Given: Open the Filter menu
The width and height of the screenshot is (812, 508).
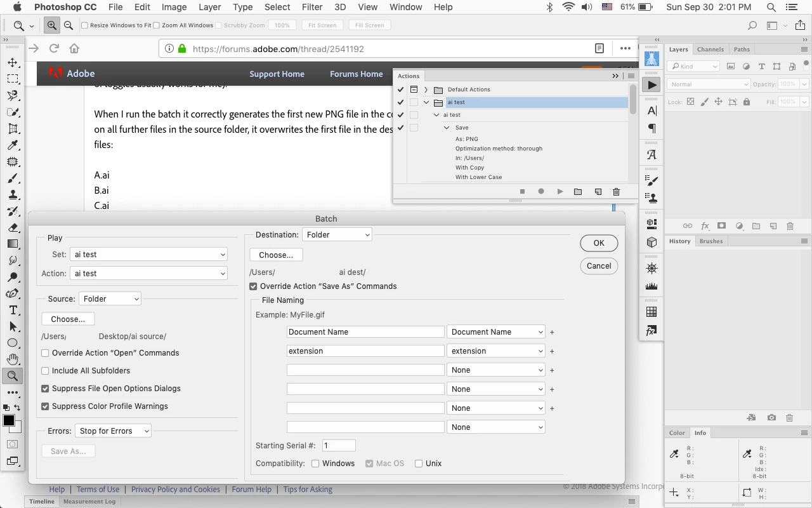Looking at the screenshot, I should 312,8.
